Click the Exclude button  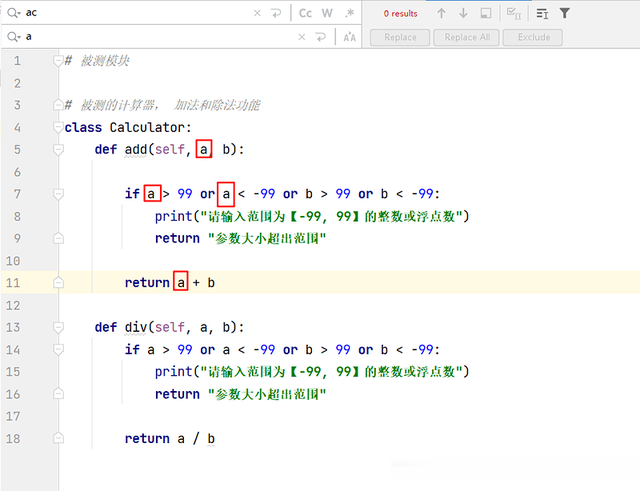(x=533, y=38)
